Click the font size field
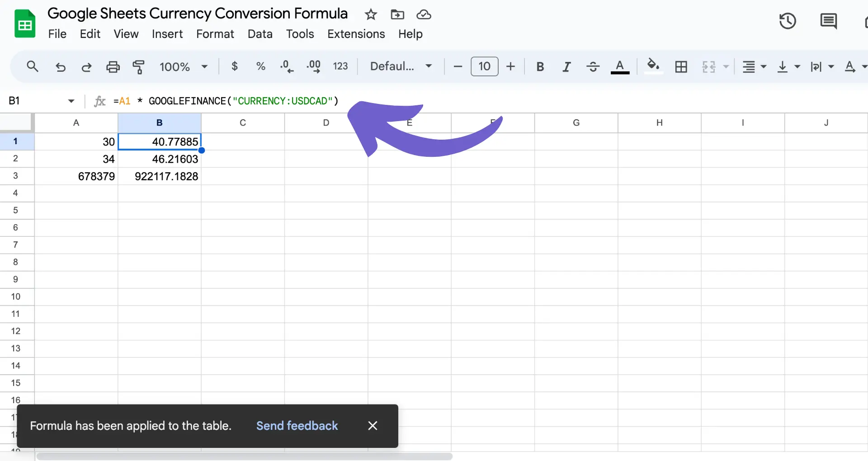The image size is (868, 461). (484, 66)
